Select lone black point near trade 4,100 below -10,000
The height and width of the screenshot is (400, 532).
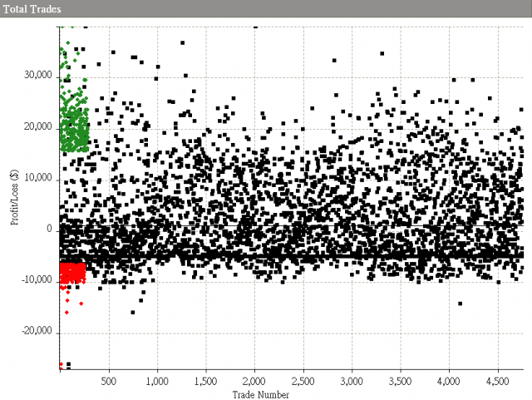tap(460, 304)
